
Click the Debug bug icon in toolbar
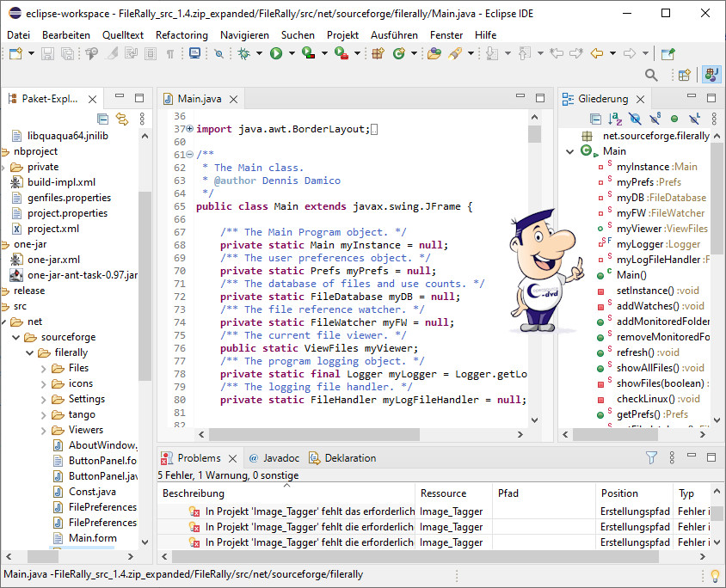[244, 53]
